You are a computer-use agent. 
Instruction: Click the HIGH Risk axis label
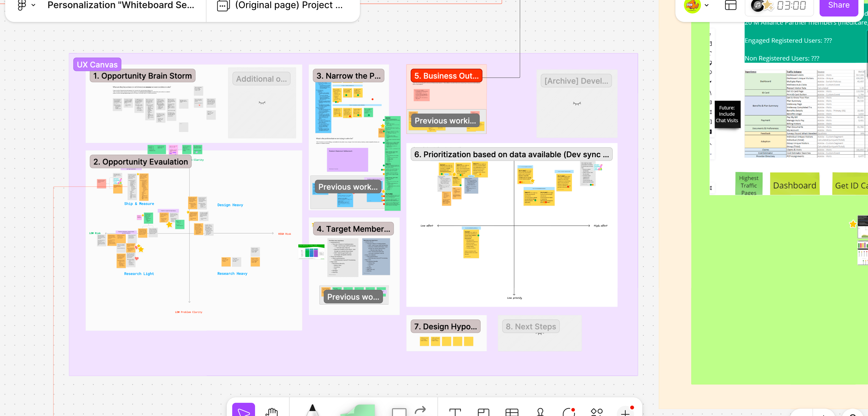[284, 234]
